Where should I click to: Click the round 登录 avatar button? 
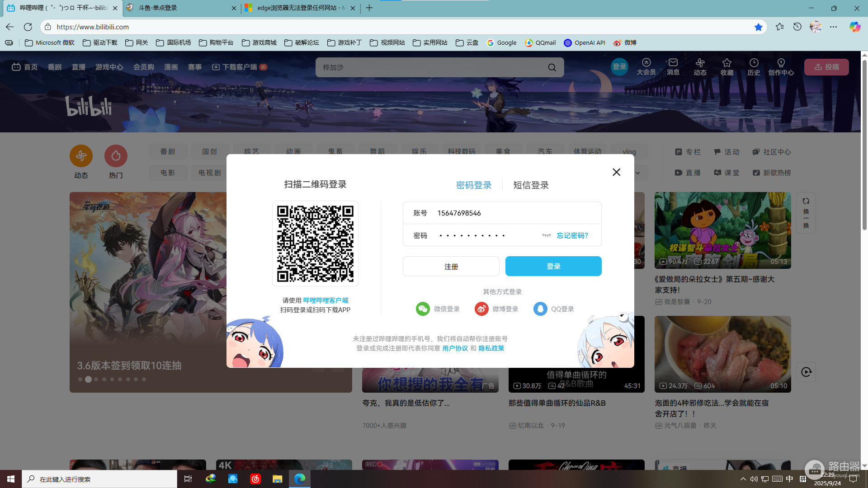tap(619, 67)
